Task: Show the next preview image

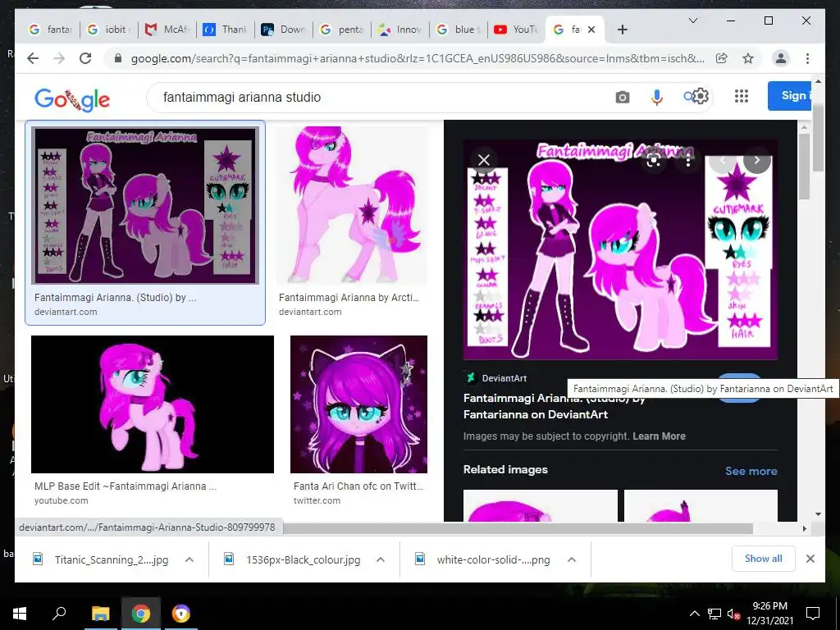Action: [x=757, y=160]
